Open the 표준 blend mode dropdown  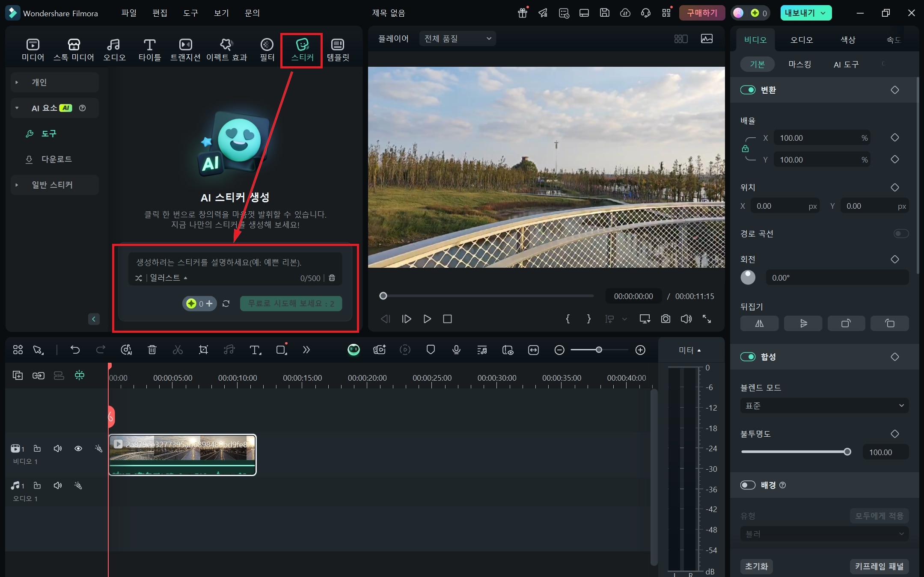point(824,405)
